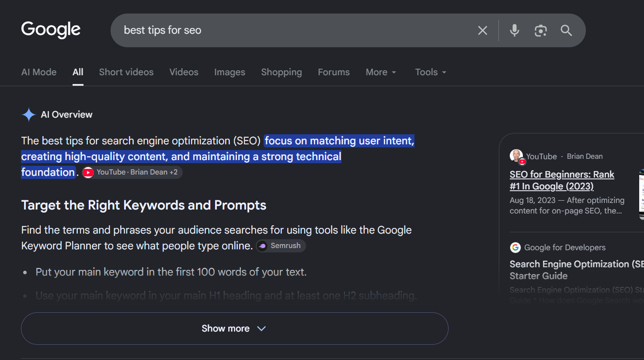Open the Shopping tab
This screenshot has width=644, height=360.
(x=282, y=72)
